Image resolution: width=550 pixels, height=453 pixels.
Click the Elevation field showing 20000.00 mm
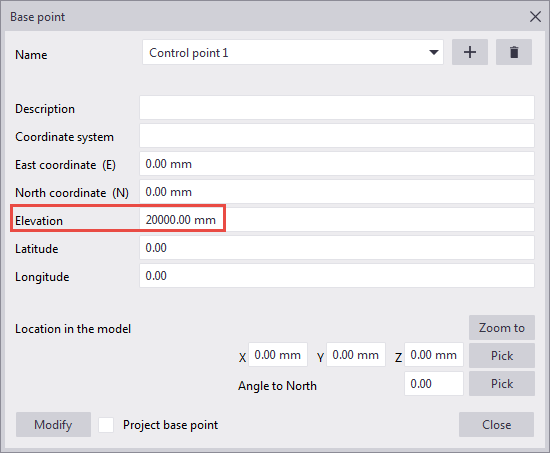tap(337, 220)
